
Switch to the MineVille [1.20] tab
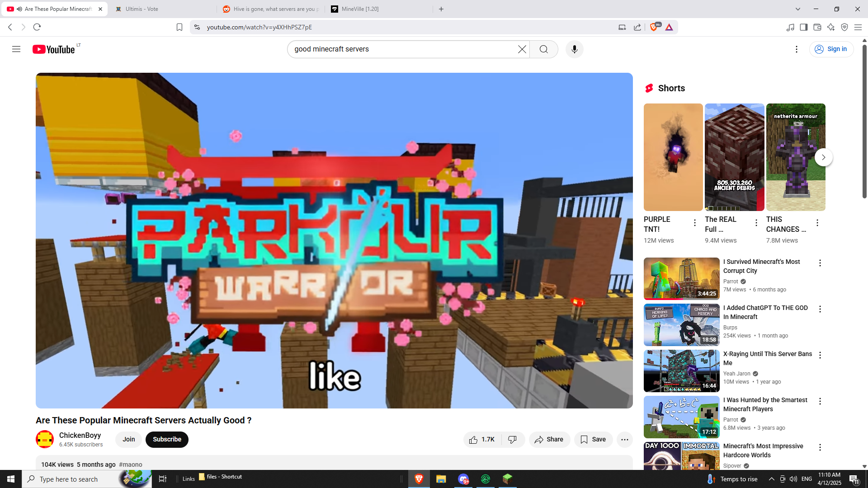click(360, 9)
